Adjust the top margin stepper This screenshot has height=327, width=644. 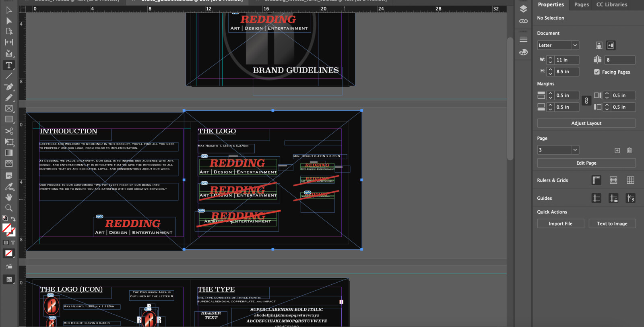click(x=550, y=95)
